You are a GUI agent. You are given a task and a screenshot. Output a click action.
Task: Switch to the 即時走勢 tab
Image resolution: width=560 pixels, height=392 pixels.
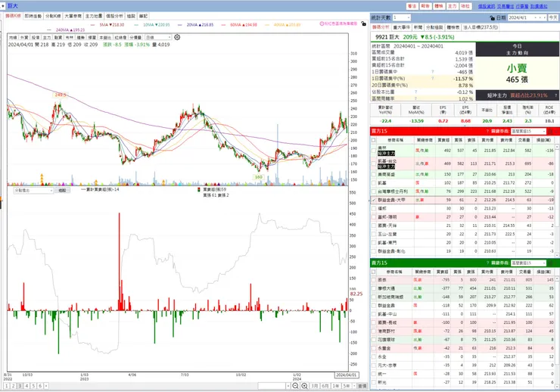33,16
